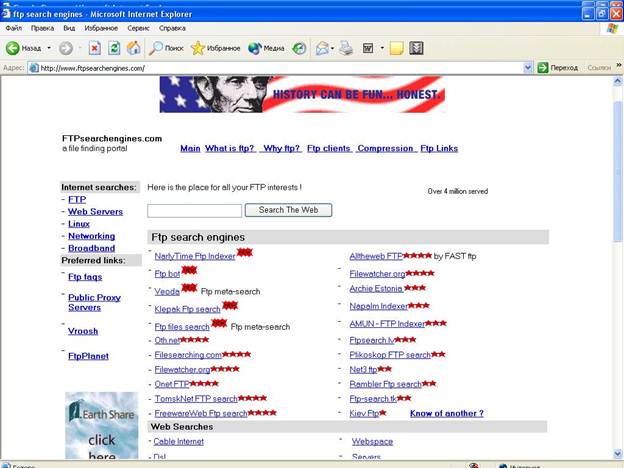This screenshot has width=624, height=468.
Task: Follow the 'What is ftp?' navigation link
Action: (229, 148)
